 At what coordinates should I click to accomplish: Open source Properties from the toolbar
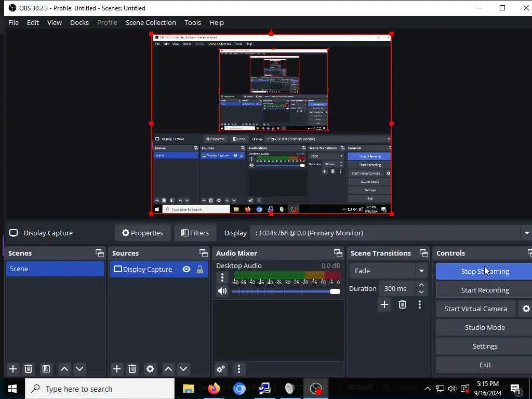pos(143,233)
